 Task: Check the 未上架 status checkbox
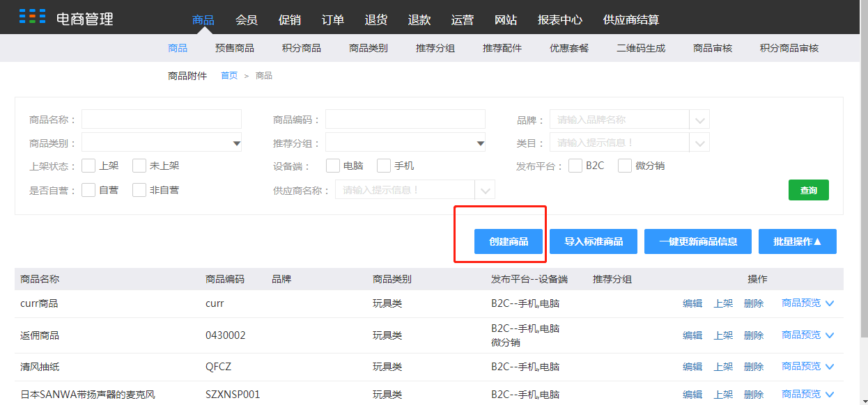point(139,166)
